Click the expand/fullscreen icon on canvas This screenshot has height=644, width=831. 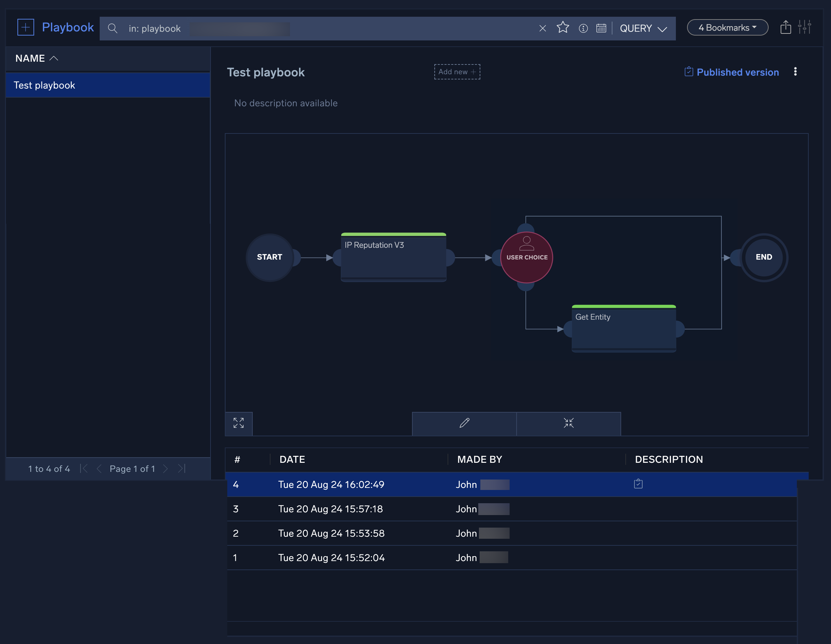pos(239,423)
